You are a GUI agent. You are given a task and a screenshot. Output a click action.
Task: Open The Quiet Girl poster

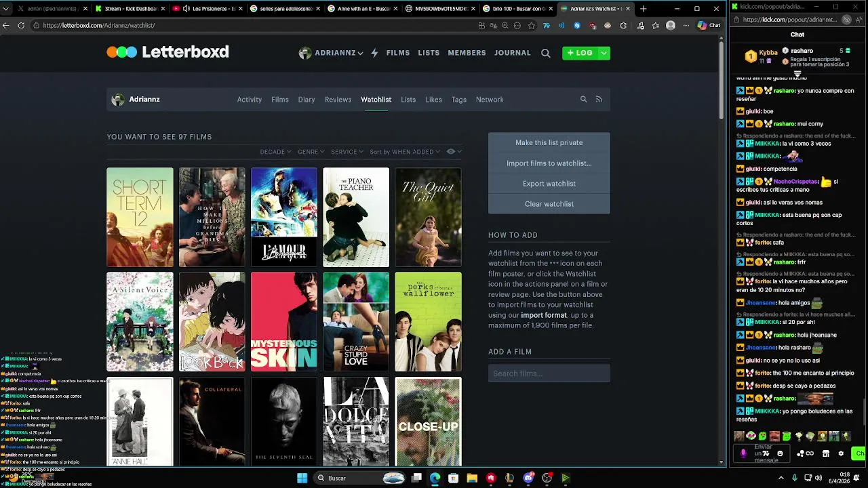[x=428, y=218]
